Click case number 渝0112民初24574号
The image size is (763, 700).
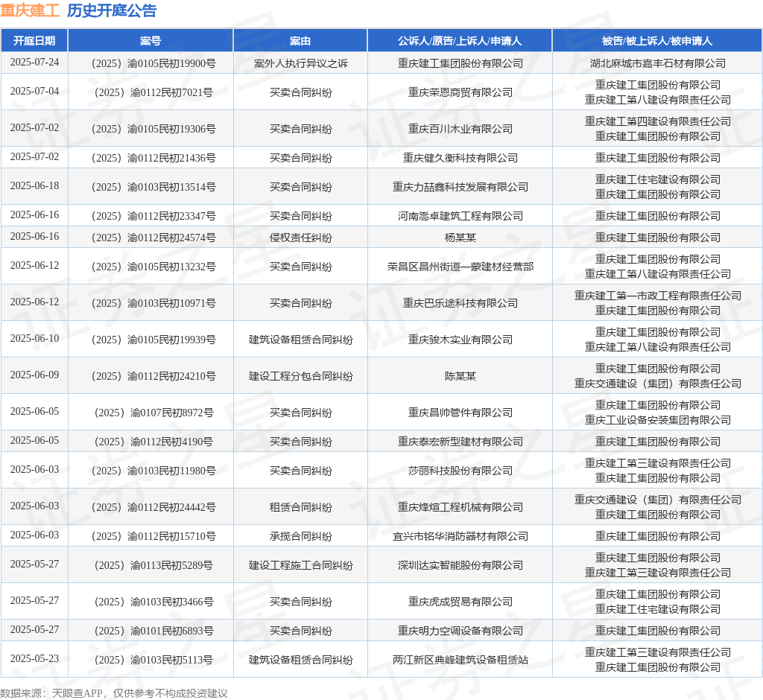tap(153, 238)
